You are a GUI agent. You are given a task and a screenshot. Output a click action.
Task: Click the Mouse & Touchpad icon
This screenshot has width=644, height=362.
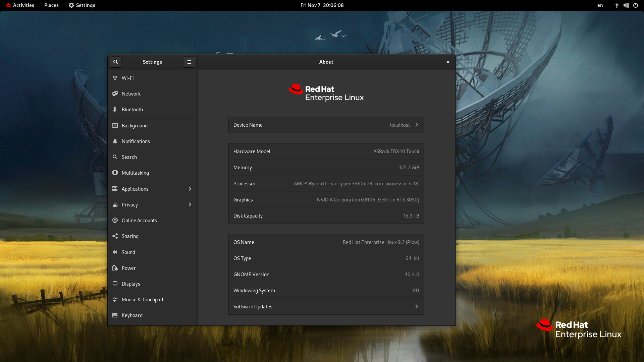[115, 299]
